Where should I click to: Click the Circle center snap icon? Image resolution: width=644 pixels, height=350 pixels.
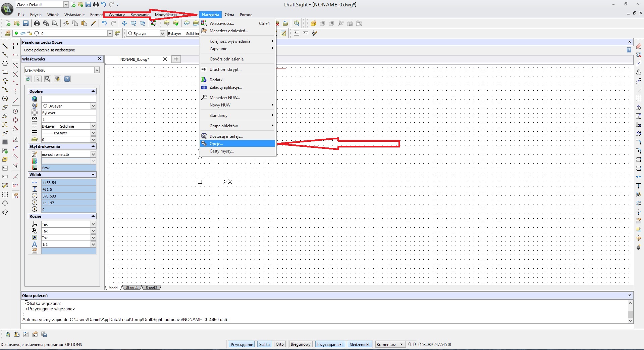[x=15, y=111]
